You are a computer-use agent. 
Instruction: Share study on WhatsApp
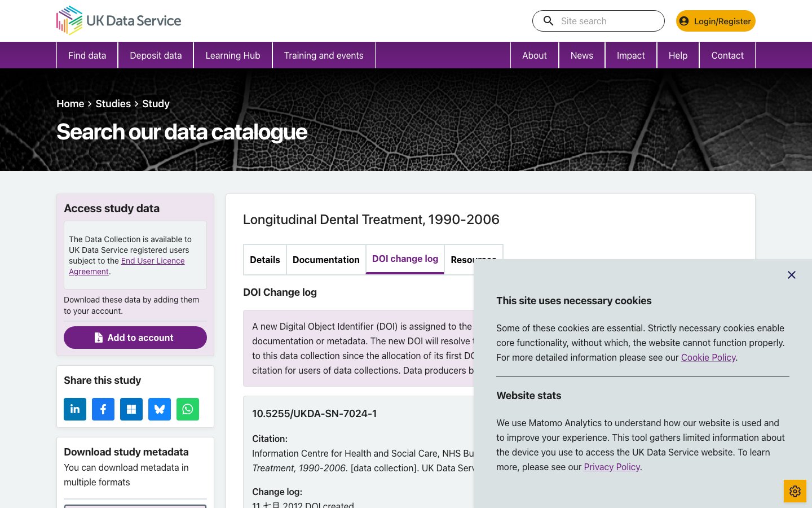coord(188,409)
